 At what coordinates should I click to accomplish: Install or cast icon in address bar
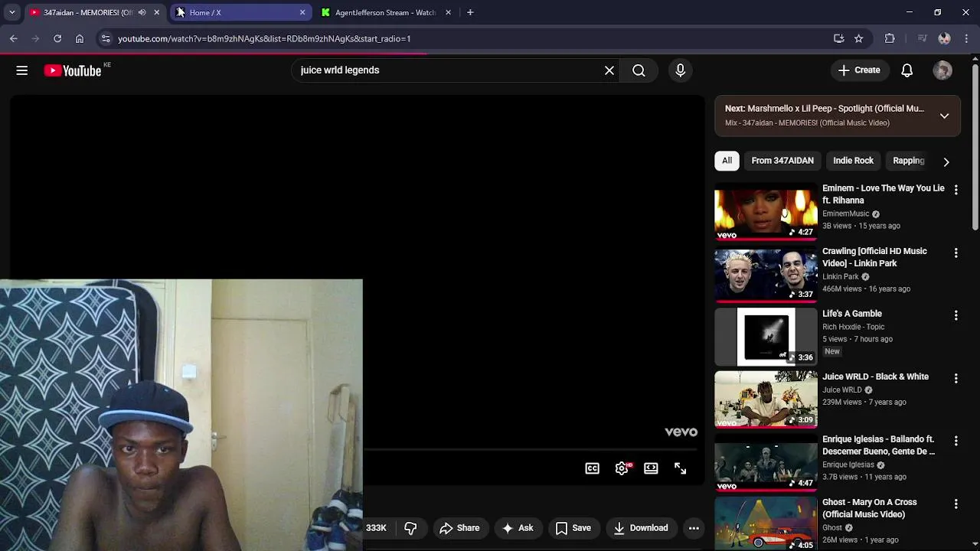(839, 38)
